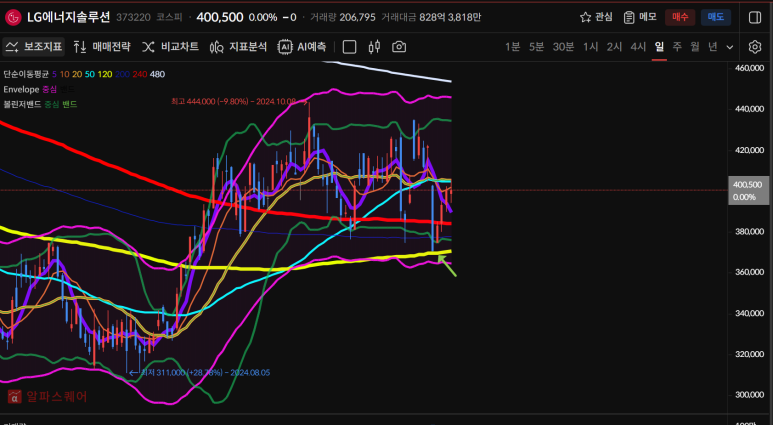The width and height of the screenshot is (773, 425).
Task: Click the candlestick chart type icon
Action: (x=374, y=47)
